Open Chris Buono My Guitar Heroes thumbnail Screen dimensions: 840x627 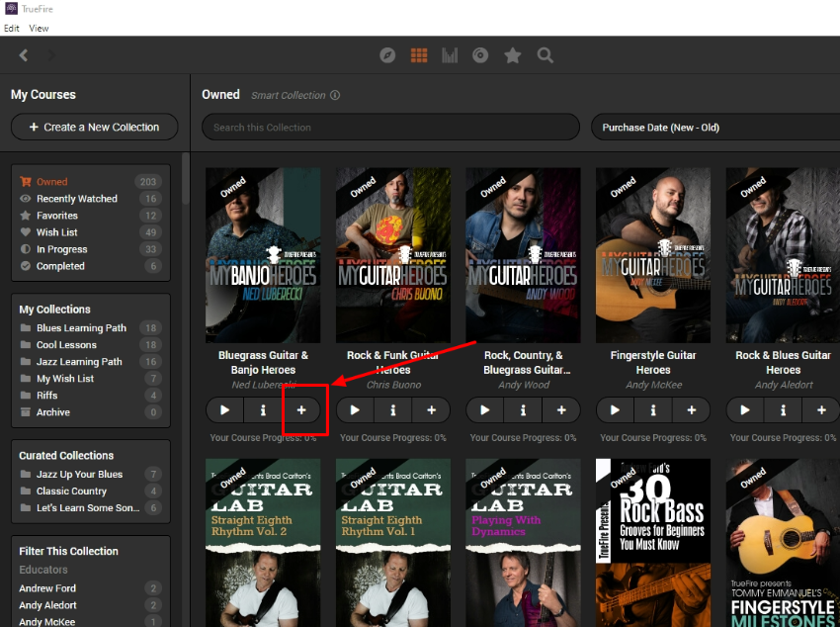tap(393, 255)
